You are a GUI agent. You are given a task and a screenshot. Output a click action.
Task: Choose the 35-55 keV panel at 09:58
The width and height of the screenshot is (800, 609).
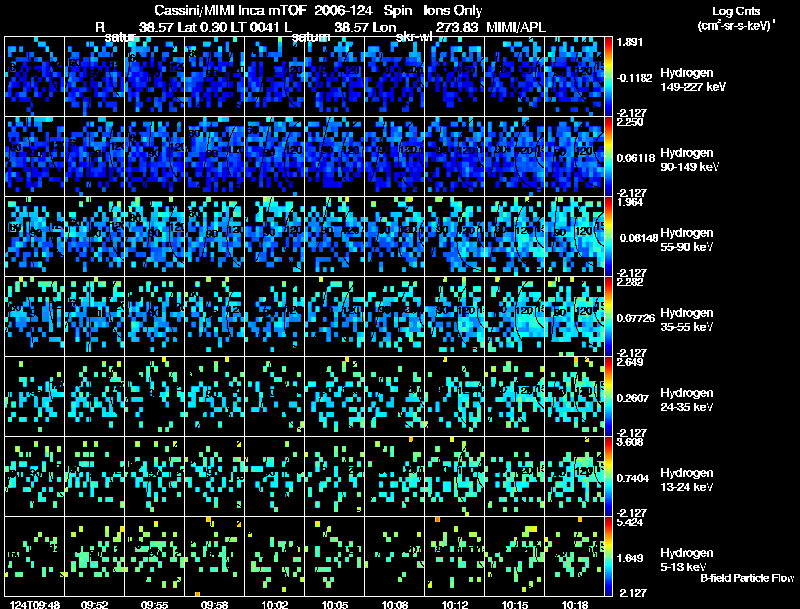point(215,316)
